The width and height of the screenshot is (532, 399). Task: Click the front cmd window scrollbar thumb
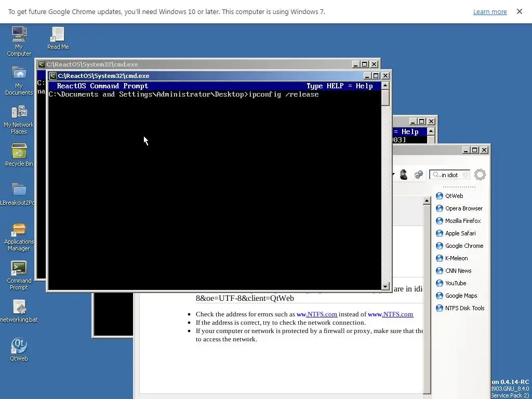point(385,98)
